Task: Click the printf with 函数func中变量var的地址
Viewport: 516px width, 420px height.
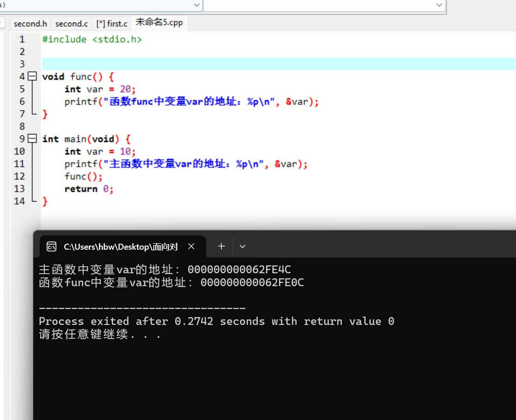Action: [x=192, y=102]
